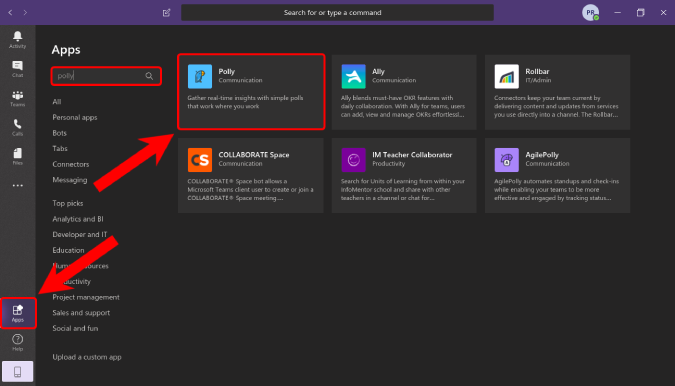675x386 pixels.
Task: Click the AgilePolly app icon
Action: pos(507,160)
